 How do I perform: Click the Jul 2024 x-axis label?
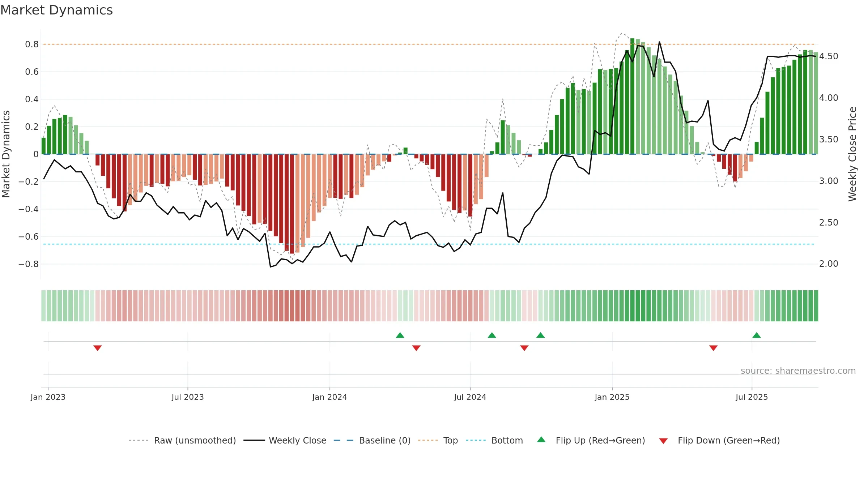(x=470, y=397)
